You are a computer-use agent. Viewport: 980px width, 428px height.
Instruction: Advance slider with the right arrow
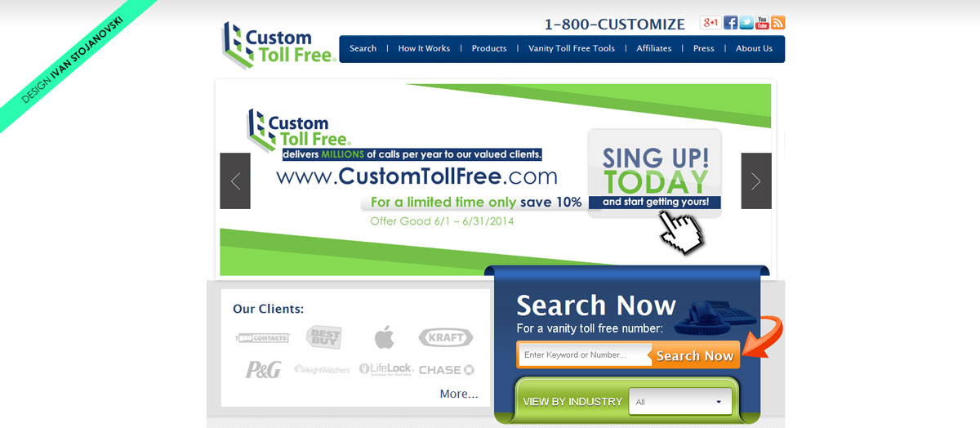(x=756, y=181)
